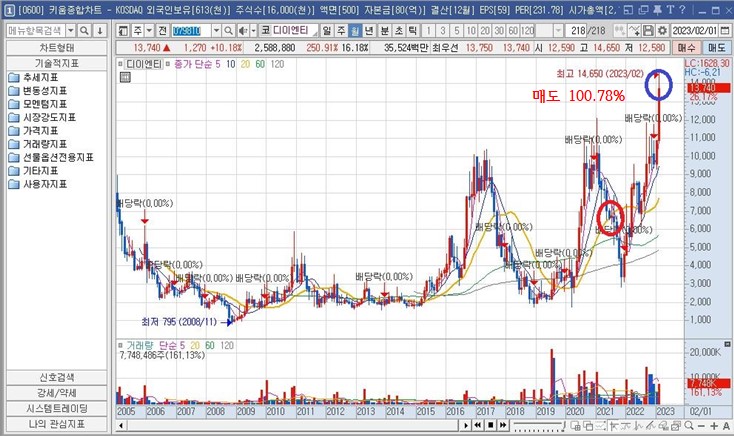Toggle the 전 button beside the code field
734x436 pixels.
click(x=162, y=31)
